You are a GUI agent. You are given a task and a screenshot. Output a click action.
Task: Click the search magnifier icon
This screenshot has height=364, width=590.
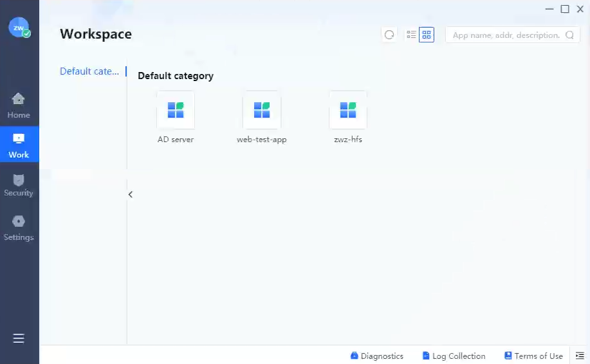[569, 35]
